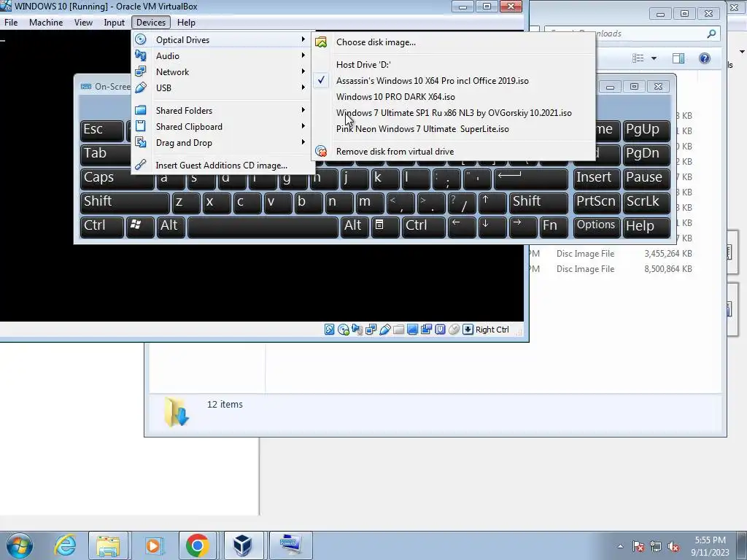Open Explorer change-view dropdown arrow
The width and height of the screenshot is (747, 560).
point(654,58)
